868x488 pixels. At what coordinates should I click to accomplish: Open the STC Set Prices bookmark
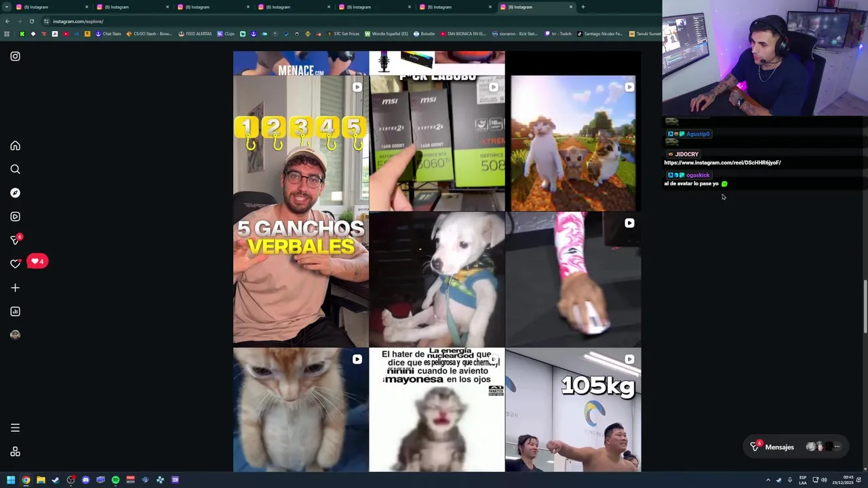click(x=343, y=34)
